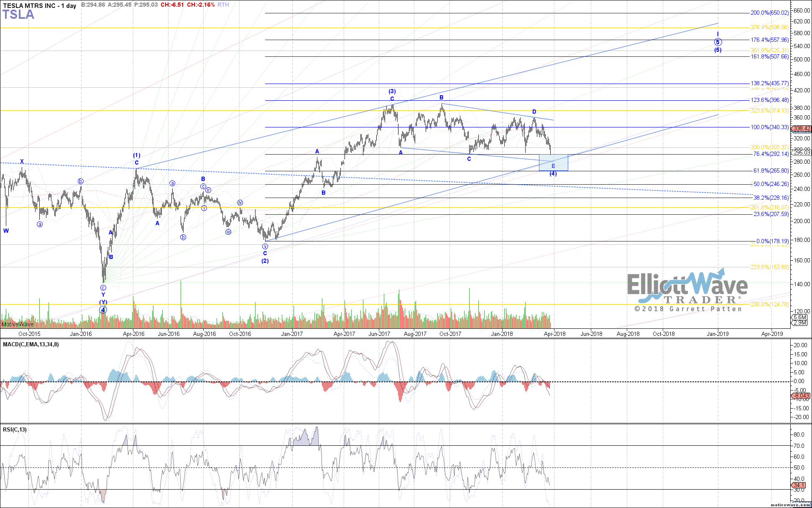
Task: Click the 338.42 price tag on axis
Action: click(802, 129)
